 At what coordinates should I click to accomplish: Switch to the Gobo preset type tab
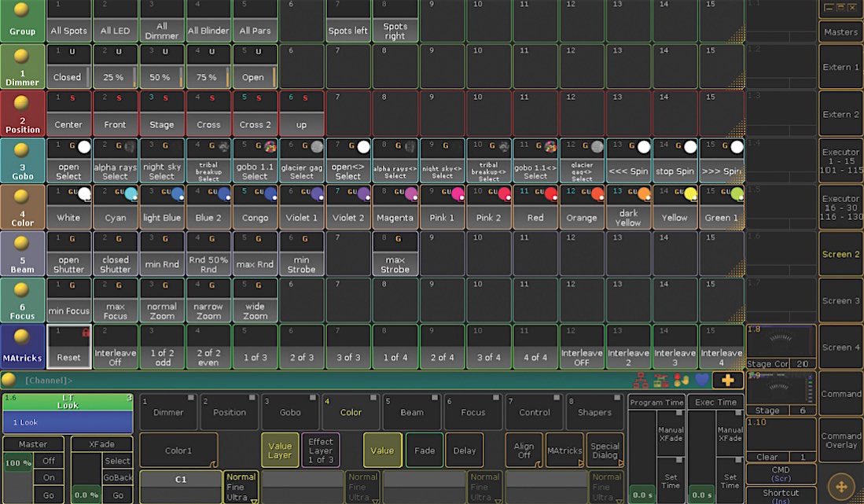click(x=290, y=411)
